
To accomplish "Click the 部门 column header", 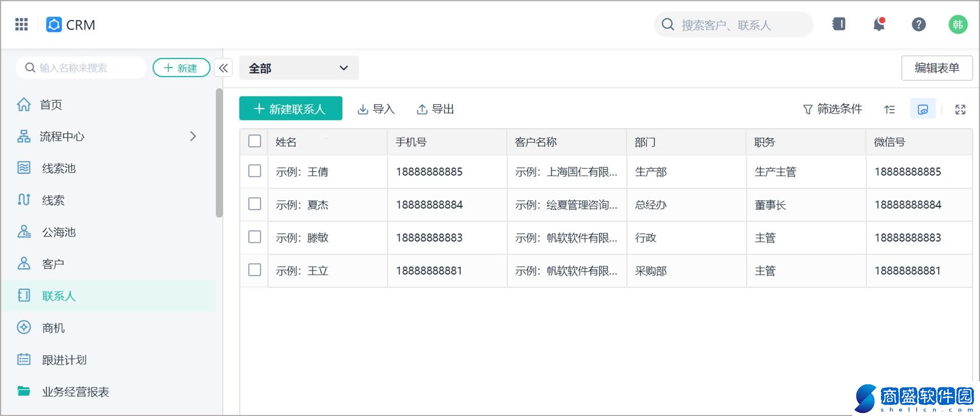I will pyautogui.click(x=687, y=142).
